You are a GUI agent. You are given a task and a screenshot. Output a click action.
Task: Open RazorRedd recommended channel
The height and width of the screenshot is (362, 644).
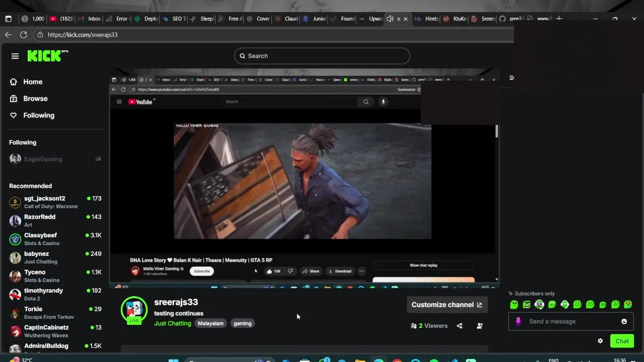pos(55,221)
